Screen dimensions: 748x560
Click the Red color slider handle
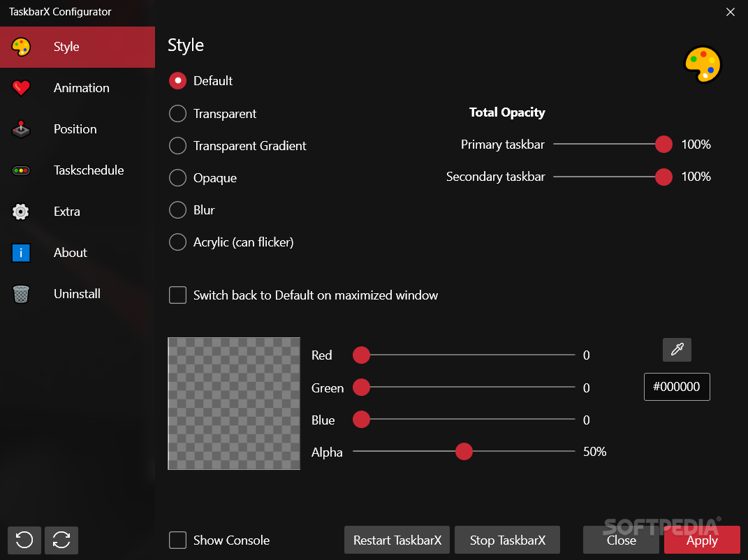click(x=361, y=355)
